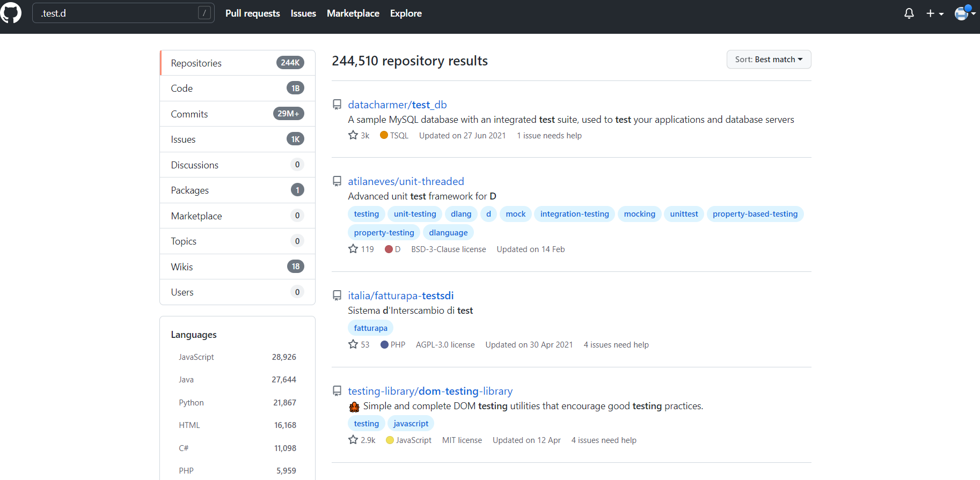
Task: Click the octopus emoji in dom-testing-library description
Action: coord(354,407)
